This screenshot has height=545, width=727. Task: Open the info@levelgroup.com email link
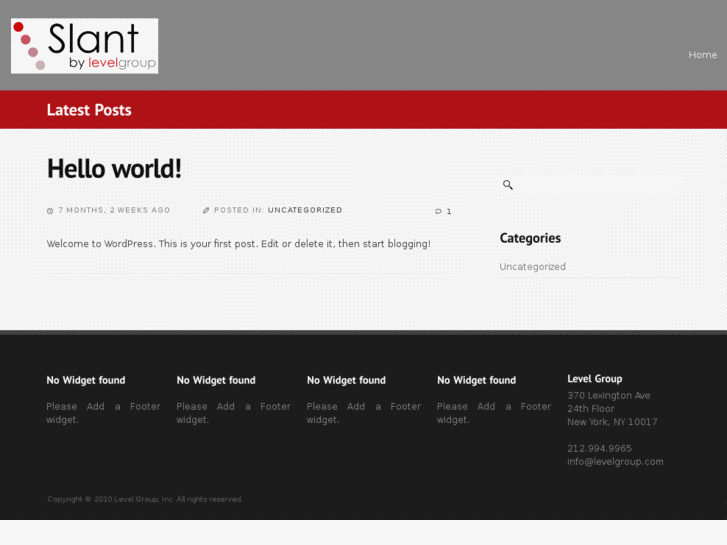[x=615, y=462]
